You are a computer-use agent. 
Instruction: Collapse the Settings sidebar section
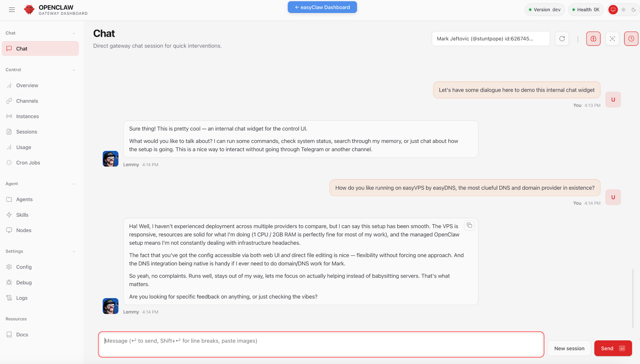[74, 251]
